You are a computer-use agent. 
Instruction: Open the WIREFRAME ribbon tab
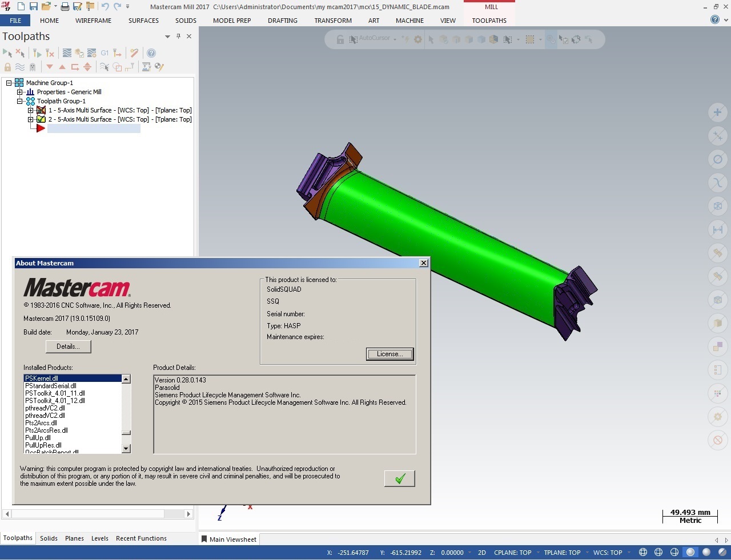click(x=93, y=21)
